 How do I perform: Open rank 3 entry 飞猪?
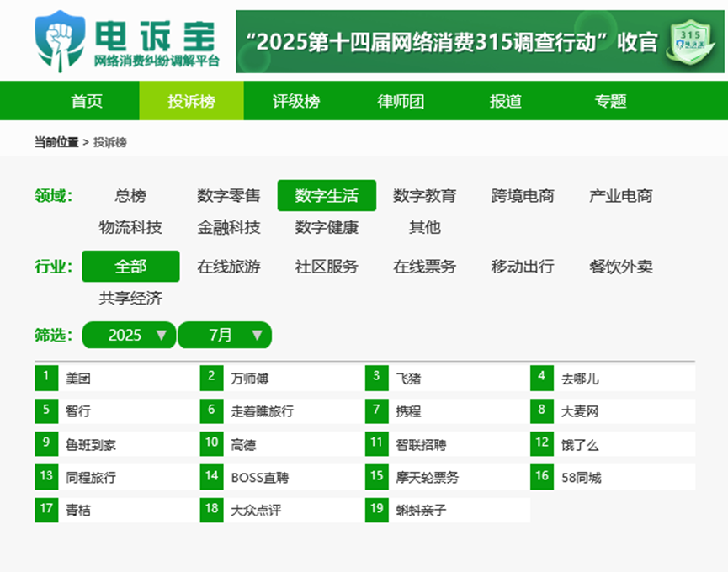(448, 379)
